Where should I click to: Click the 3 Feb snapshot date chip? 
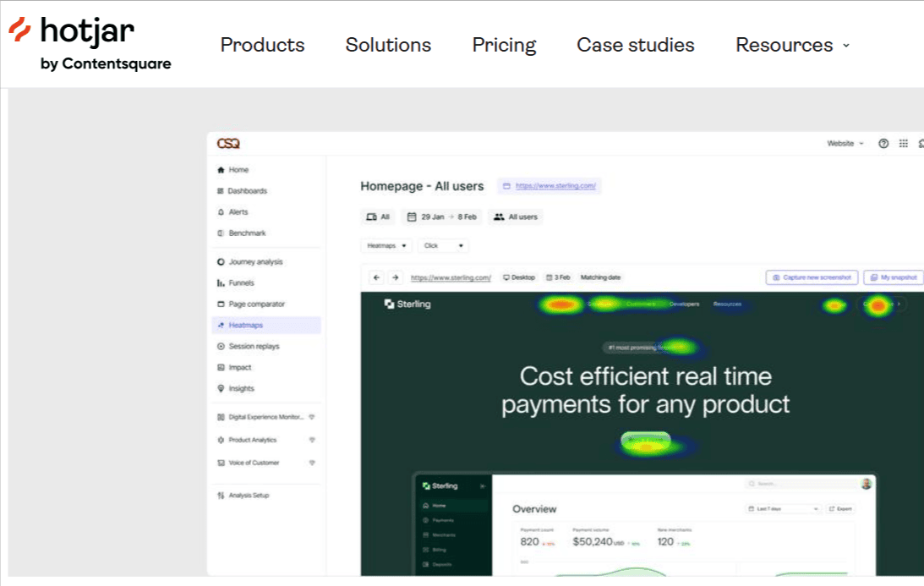pyautogui.click(x=558, y=277)
